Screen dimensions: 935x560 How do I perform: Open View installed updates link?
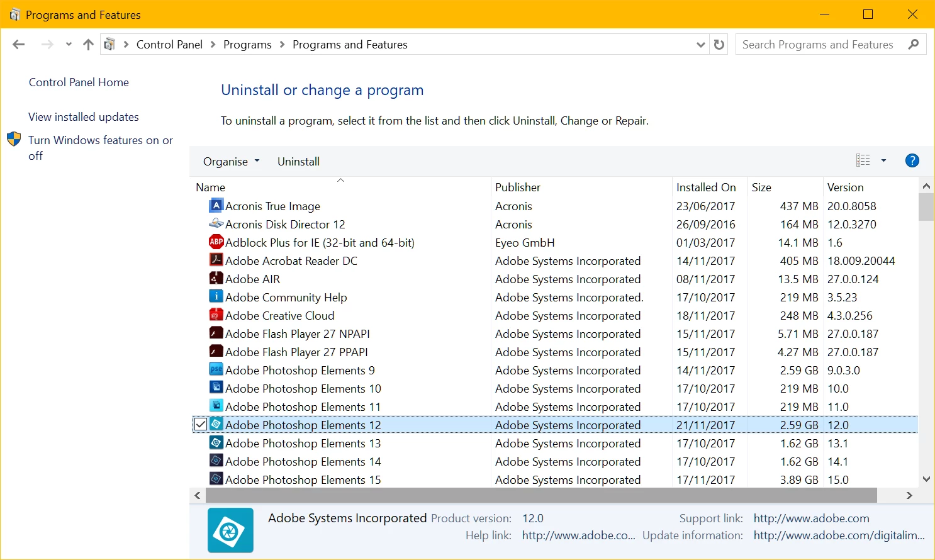point(84,117)
